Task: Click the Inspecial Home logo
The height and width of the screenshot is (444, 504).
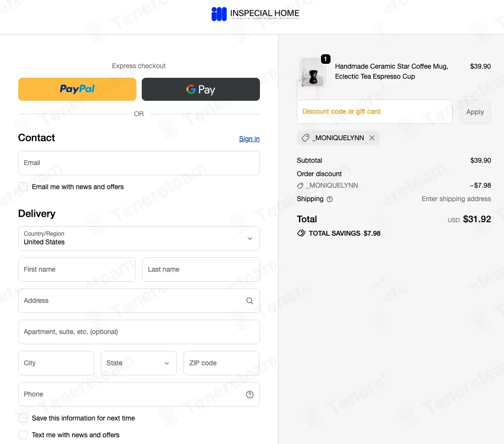Action: [x=255, y=14]
